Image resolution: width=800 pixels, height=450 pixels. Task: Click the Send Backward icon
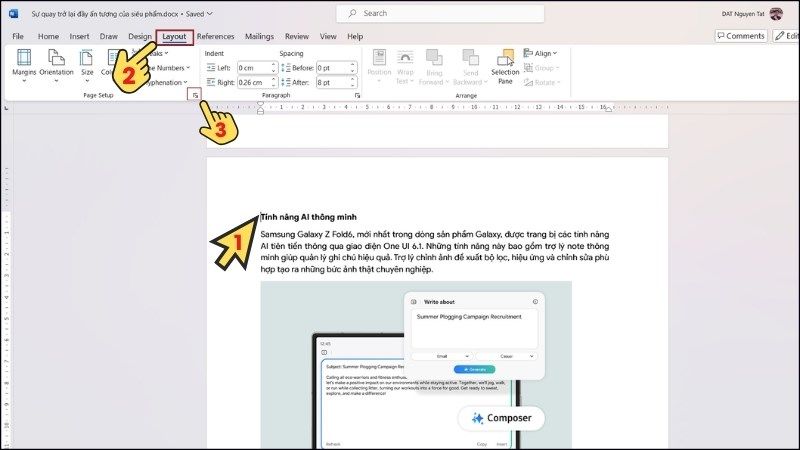click(470, 58)
